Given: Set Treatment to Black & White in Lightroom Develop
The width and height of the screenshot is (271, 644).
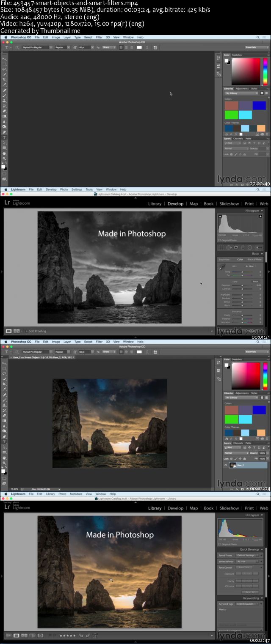Looking at the screenshot, I should (254, 260).
